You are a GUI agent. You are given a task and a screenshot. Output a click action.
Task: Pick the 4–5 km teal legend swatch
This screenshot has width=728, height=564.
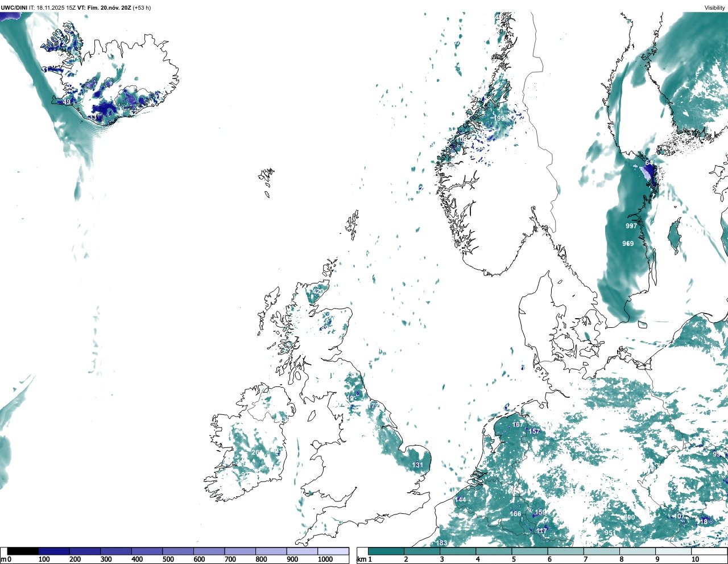pyautogui.click(x=494, y=551)
